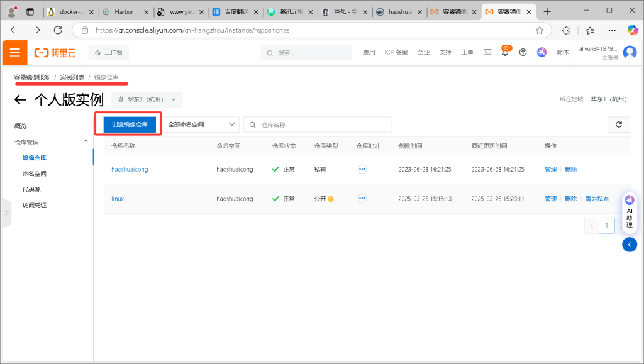Click the refresh button right of the repository search
This screenshot has width=644, height=364.
point(618,124)
